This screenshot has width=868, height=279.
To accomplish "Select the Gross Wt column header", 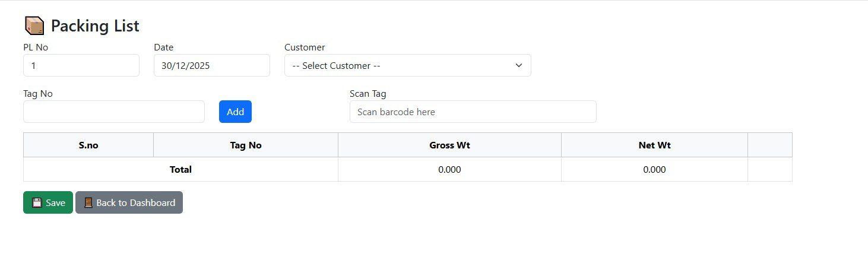I will [x=449, y=145].
